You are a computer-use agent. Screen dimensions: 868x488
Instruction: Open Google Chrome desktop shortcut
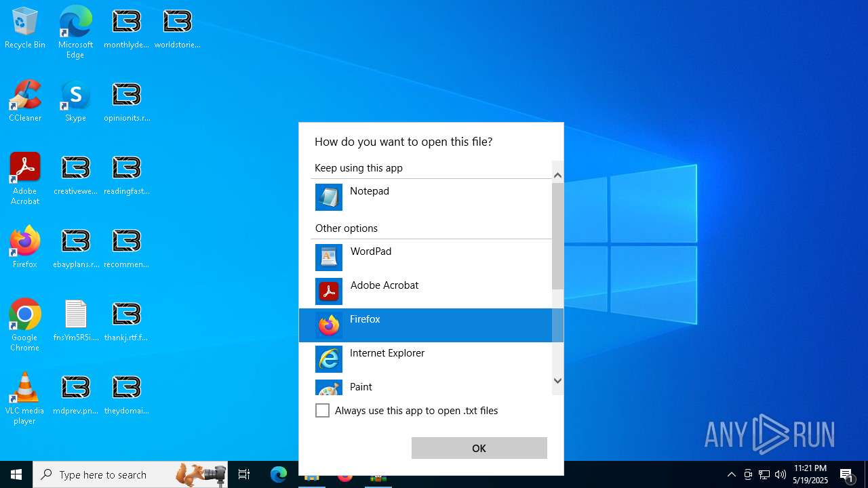25,325
